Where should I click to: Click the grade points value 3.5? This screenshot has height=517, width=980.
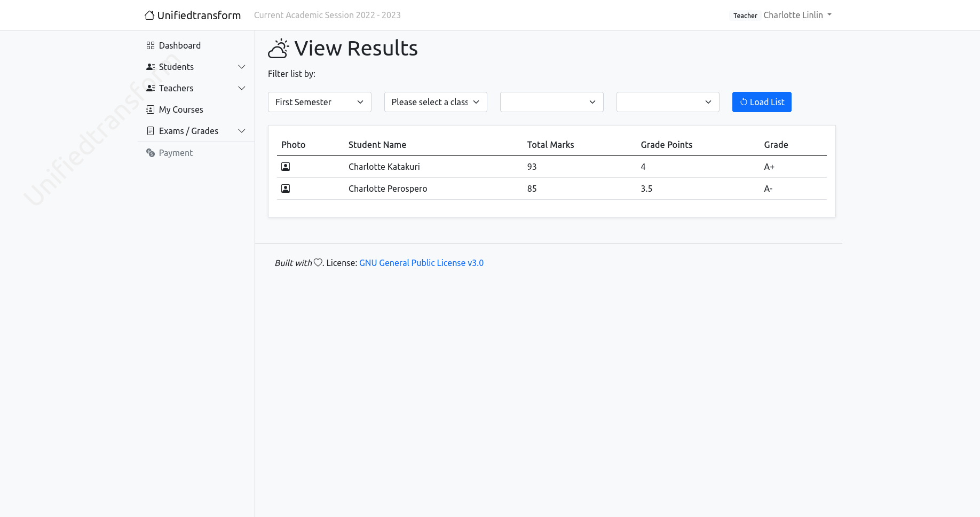(x=646, y=189)
